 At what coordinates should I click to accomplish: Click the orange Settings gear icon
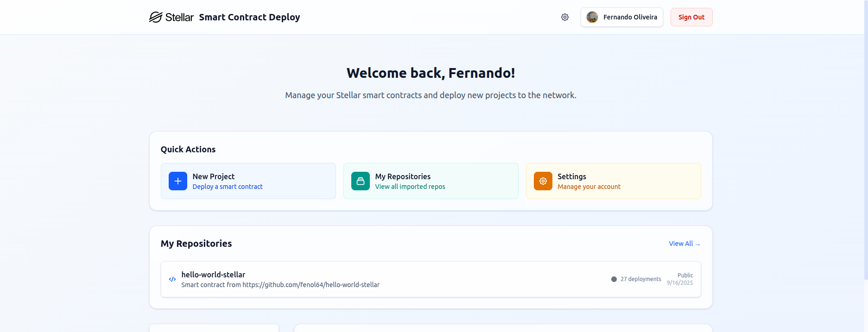click(x=543, y=181)
